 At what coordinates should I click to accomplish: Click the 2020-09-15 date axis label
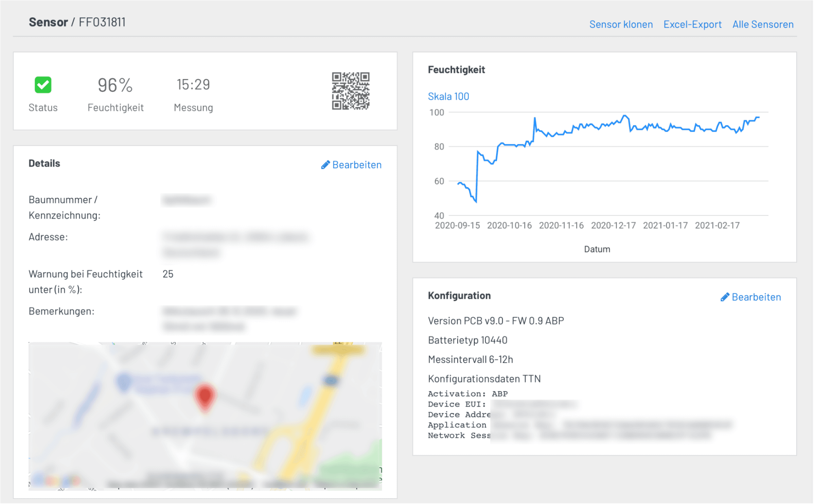point(457,225)
